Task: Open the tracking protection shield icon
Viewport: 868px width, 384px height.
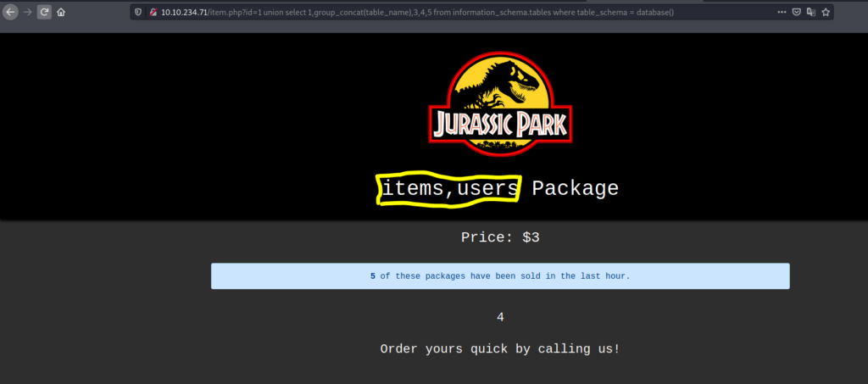Action: [139, 13]
